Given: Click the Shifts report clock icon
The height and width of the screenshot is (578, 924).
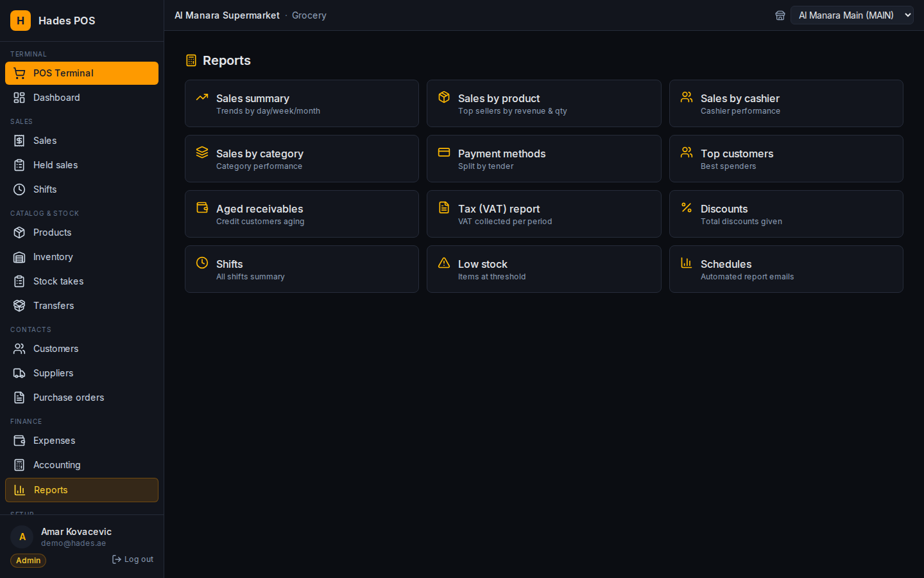Looking at the screenshot, I should (202, 263).
